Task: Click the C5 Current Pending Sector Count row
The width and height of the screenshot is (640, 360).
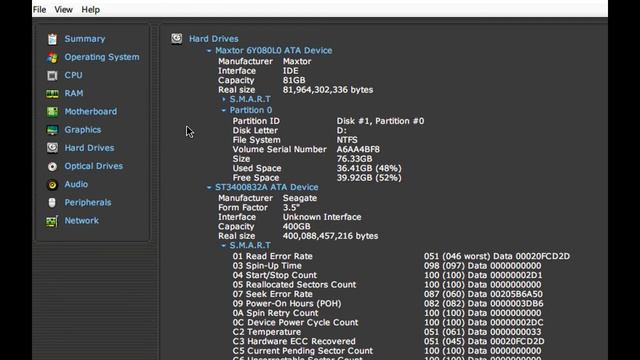Action: point(387,351)
